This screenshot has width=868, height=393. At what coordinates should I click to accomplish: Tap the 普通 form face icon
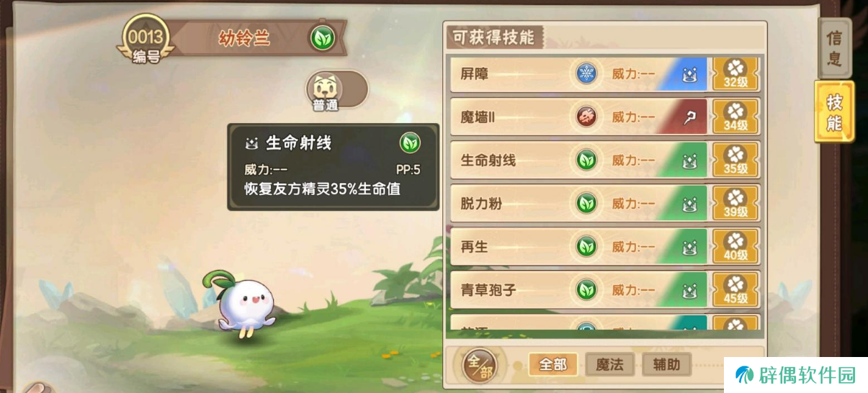tap(326, 88)
